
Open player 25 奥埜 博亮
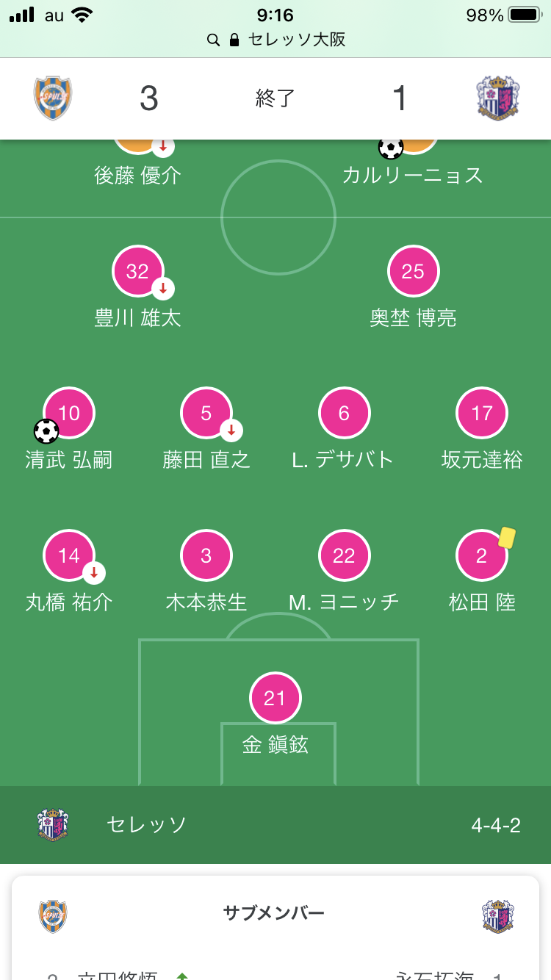click(x=413, y=272)
